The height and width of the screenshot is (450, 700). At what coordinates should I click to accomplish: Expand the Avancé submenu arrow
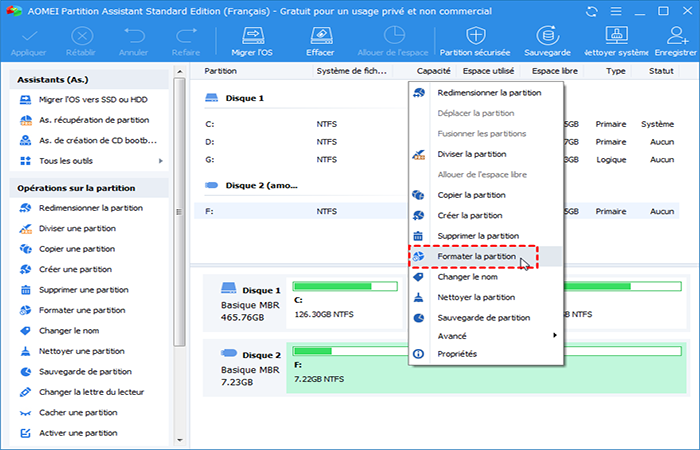(555, 335)
